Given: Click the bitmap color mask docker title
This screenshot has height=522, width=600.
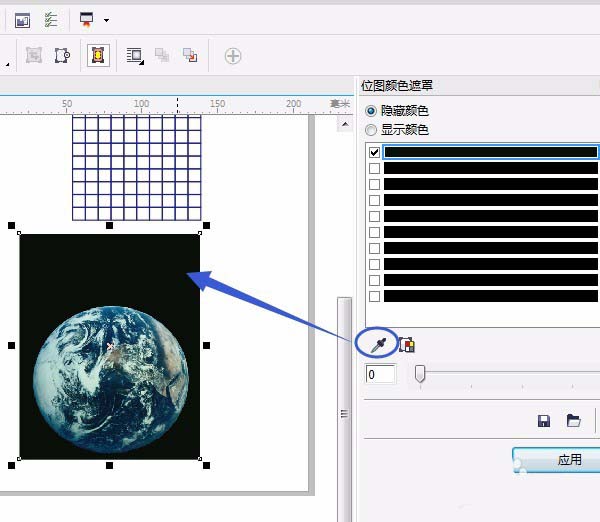Looking at the screenshot, I should tap(397, 85).
